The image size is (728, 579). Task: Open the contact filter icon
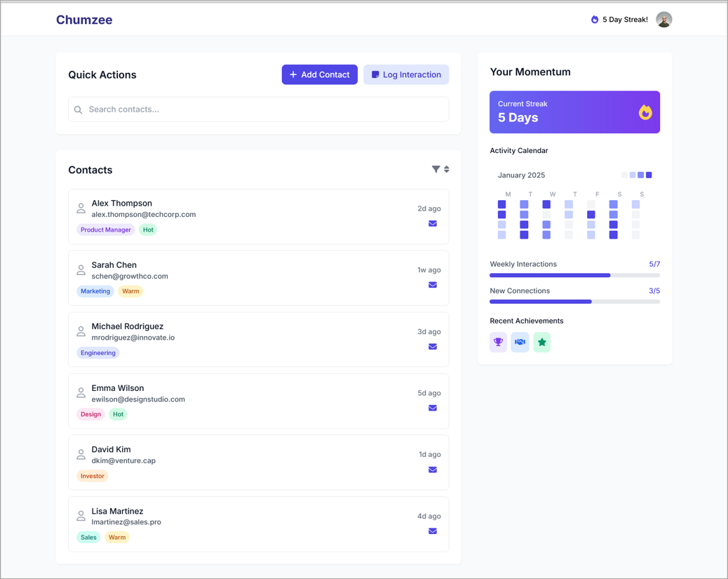(436, 168)
